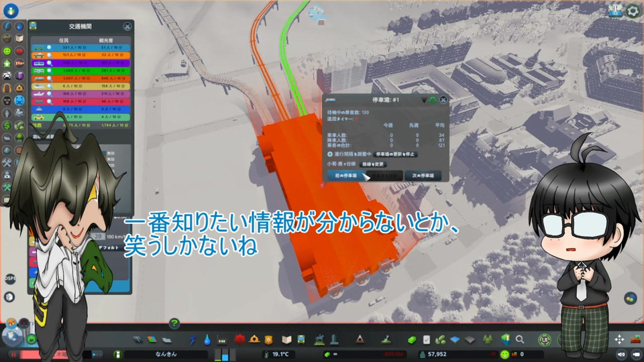
Task: Click the round UI toggle button
Action: pyautogui.click(x=545, y=339)
